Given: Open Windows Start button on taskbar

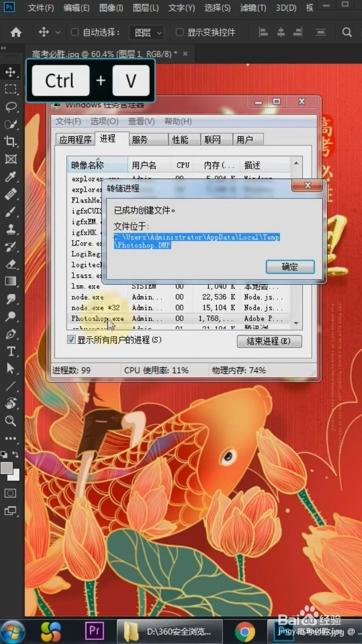Looking at the screenshot, I should 14,631.
